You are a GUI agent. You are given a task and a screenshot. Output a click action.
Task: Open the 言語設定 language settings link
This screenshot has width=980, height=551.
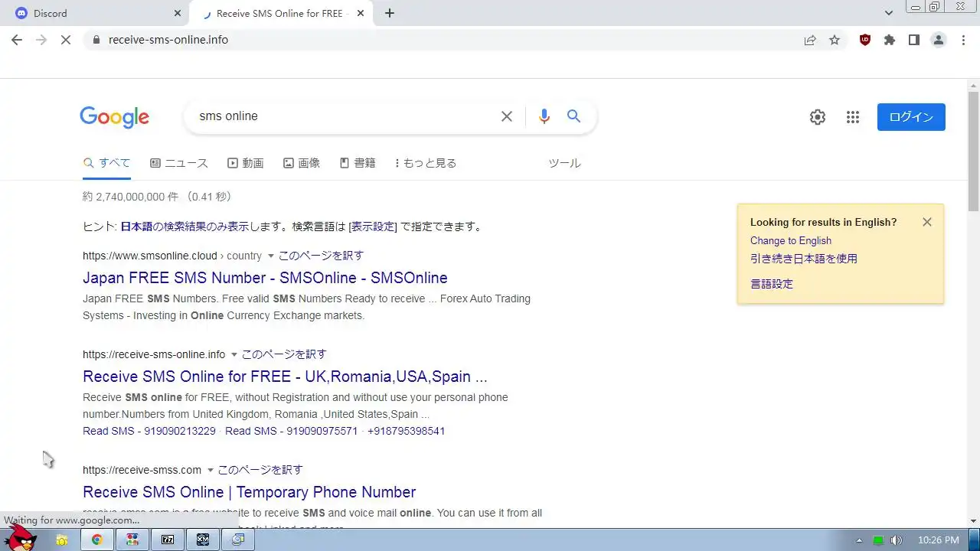click(x=772, y=284)
